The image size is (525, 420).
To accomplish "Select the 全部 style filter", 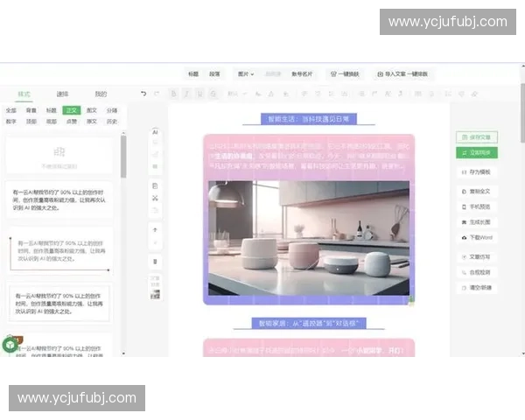I will 11,110.
